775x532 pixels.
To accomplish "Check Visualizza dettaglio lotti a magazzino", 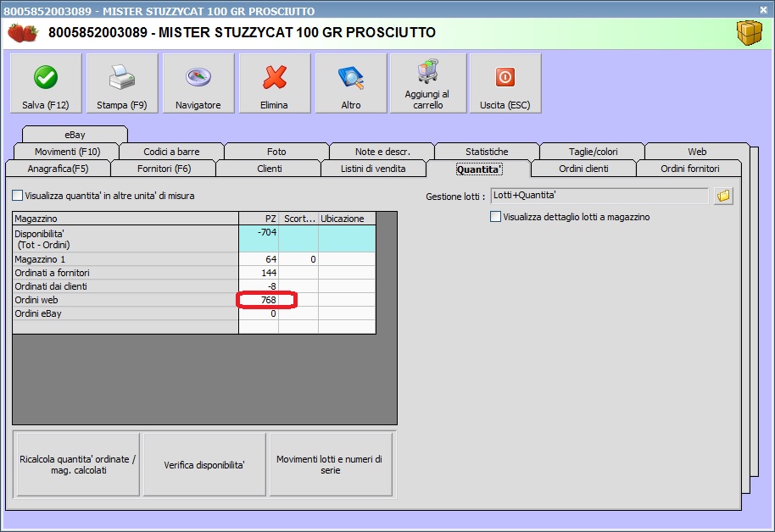I will point(496,217).
